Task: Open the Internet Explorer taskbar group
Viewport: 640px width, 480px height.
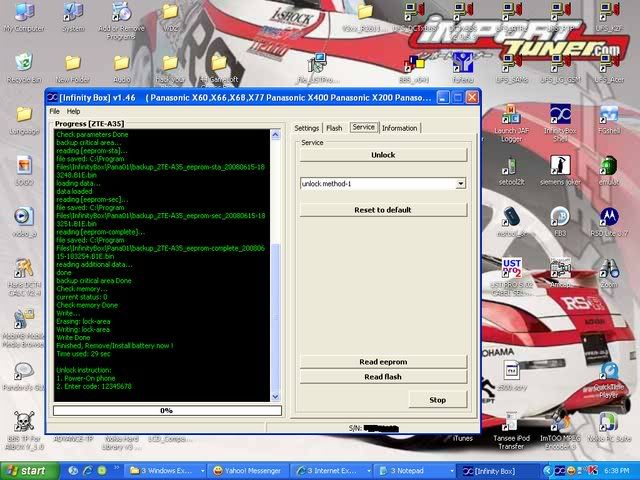Action: [331, 471]
